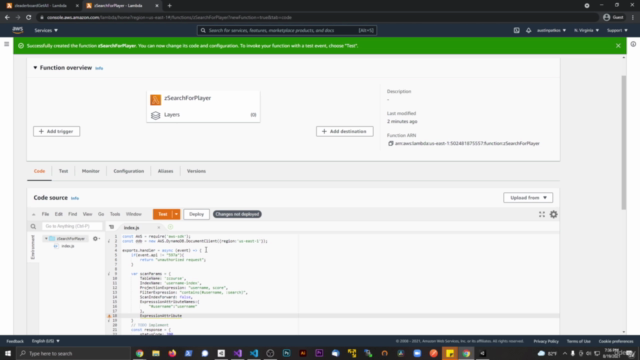
Task: Toggle fullscreen for the code editor
Action: click(542, 214)
